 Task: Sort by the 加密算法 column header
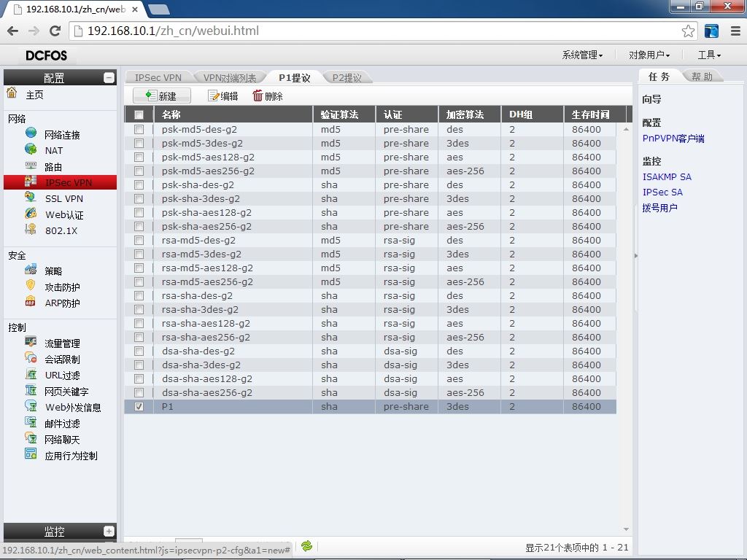tap(469, 114)
